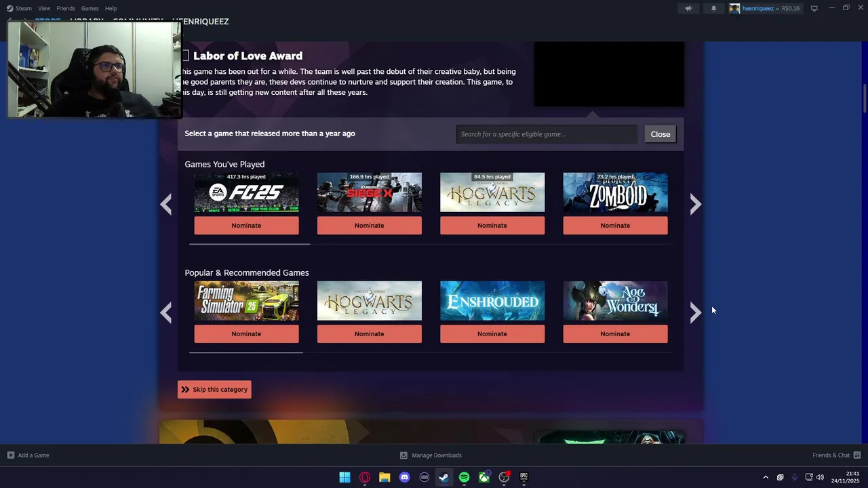Click the microphone tray icon

[794, 477]
